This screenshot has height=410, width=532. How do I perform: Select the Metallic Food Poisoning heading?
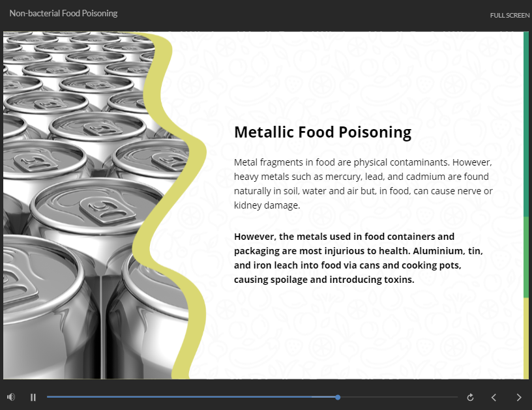tap(323, 132)
